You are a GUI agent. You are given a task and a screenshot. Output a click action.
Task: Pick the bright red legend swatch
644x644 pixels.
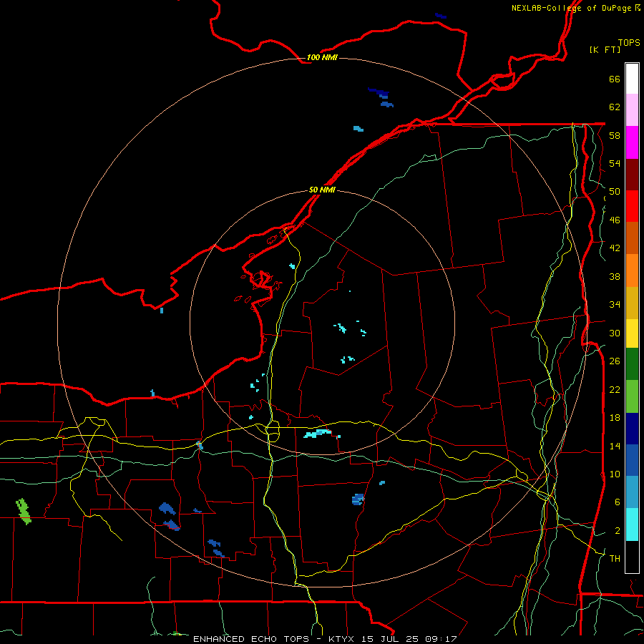tap(632, 206)
